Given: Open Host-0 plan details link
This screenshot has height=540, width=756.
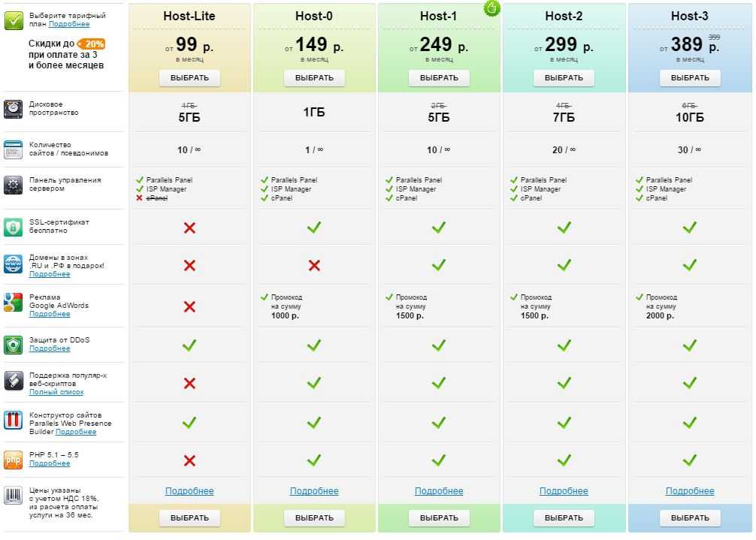Looking at the screenshot, I should coord(314,491).
